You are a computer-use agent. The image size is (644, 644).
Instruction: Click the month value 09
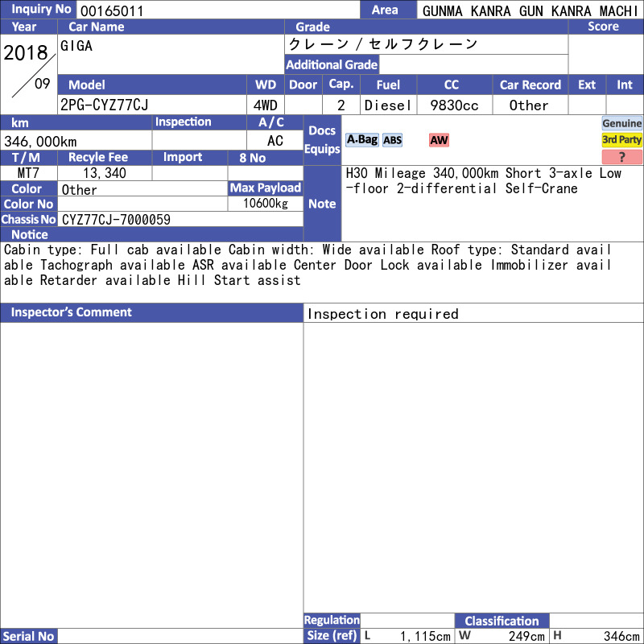point(43,84)
